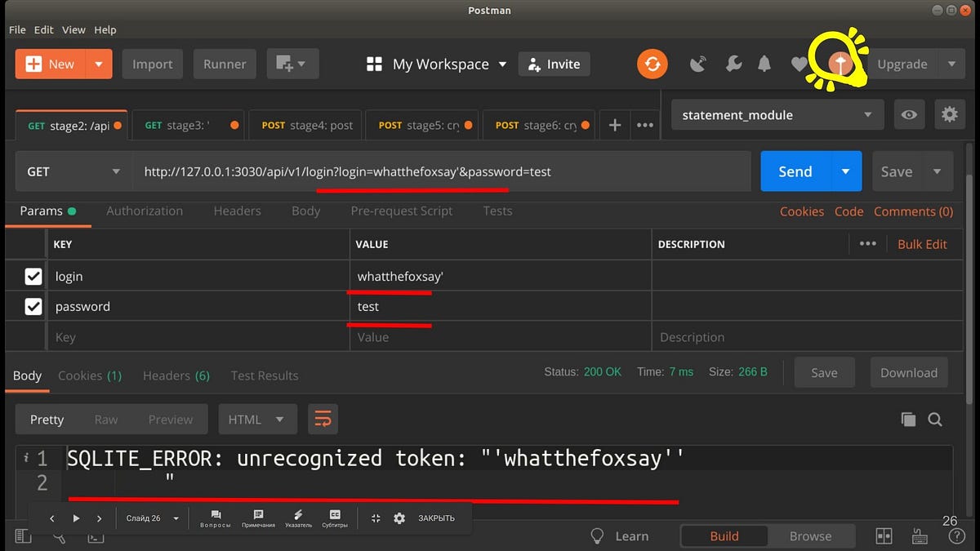Open new tab with plus icon
Viewport: 980px width, 551px height.
pyautogui.click(x=615, y=125)
